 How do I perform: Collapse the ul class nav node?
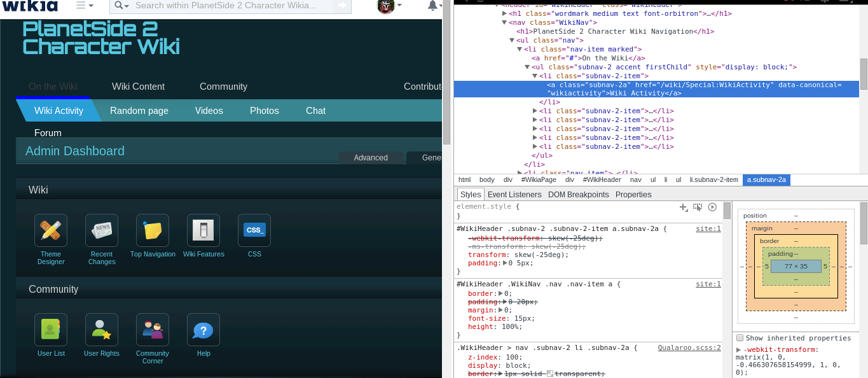pos(512,40)
